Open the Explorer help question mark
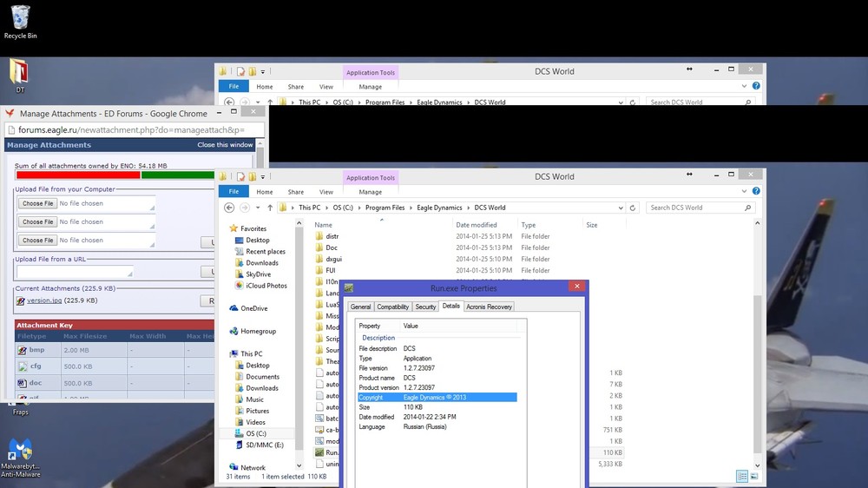This screenshot has width=868, height=488. (756, 191)
